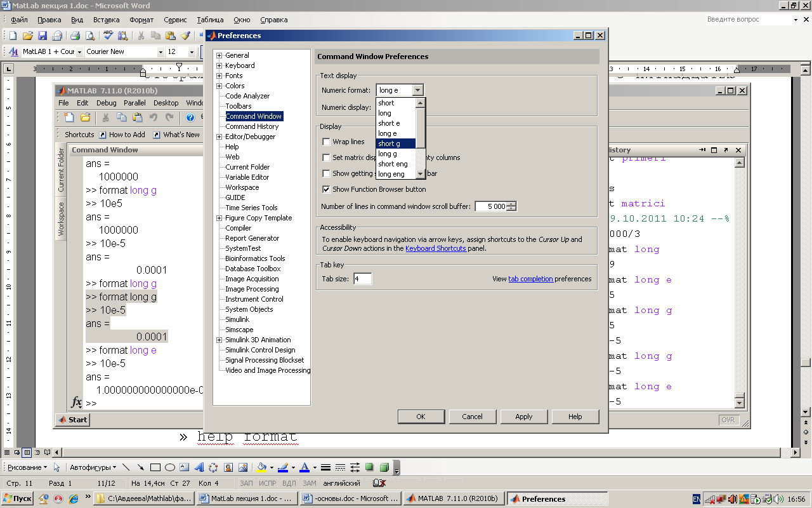Toggle the Show getting started message checkbox
The width and height of the screenshot is (812, 508).
(326, 173)
